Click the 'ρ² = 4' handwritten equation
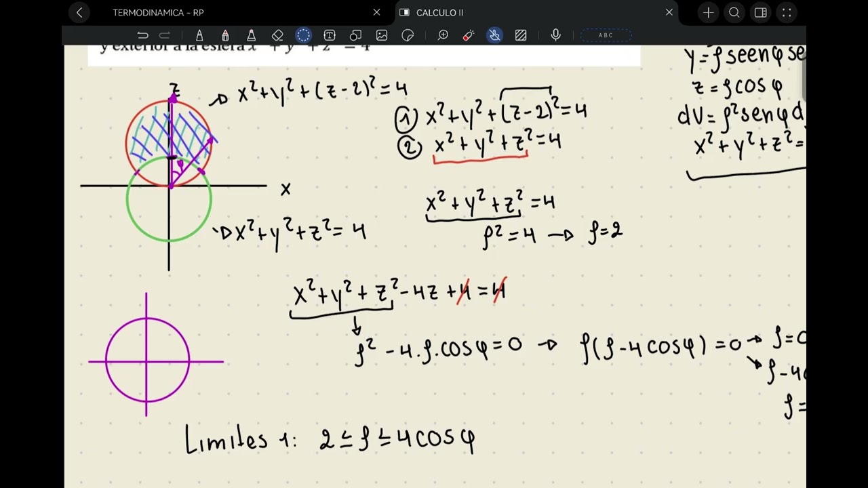This screenshot has height=488, width=868. [x=509, y=237]
